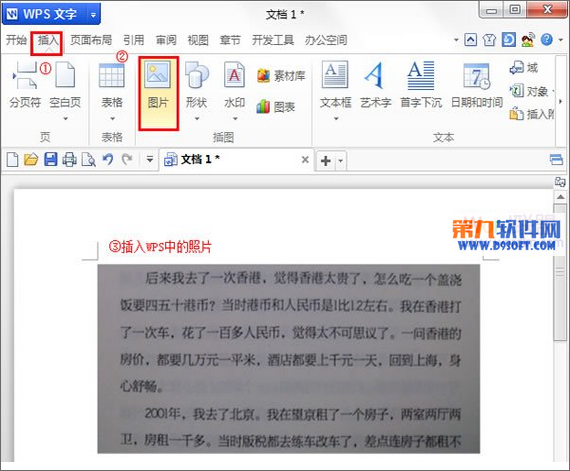Click the vertical scrollbar up arrow
Image resolution: width=570 pixels, height=471 pixels.
point(560,197)
